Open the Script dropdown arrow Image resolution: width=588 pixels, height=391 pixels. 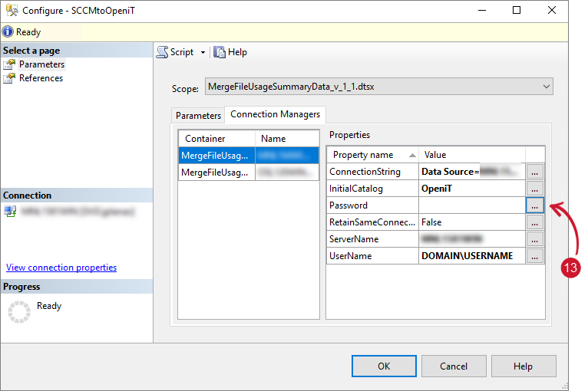click(203, 52)
